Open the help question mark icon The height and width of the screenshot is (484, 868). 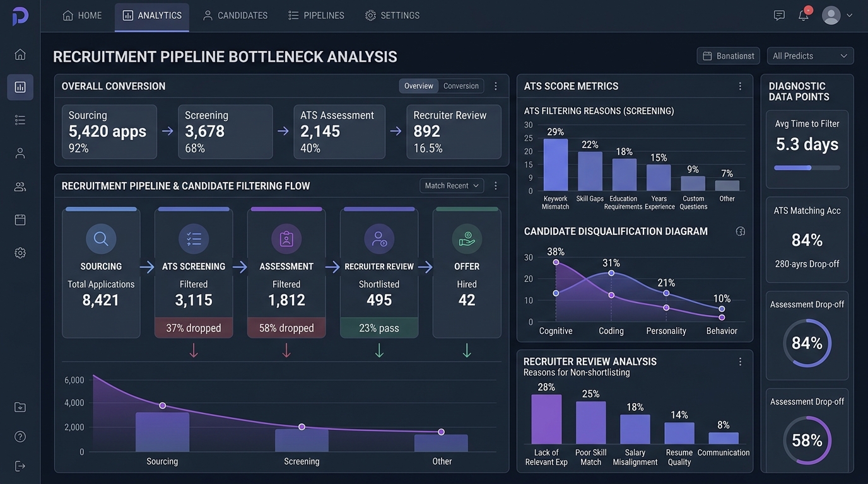click(20, 436)
